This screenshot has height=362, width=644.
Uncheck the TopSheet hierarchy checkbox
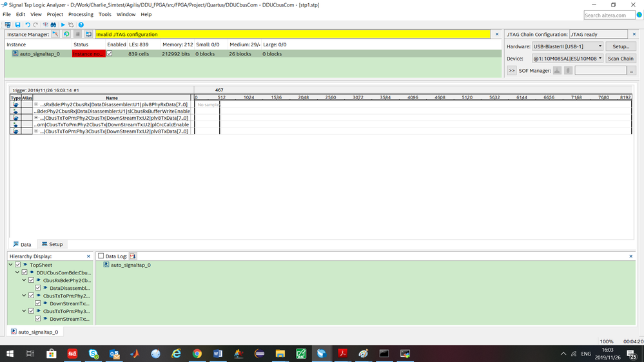pyautogui.click(x=17, y=265)
